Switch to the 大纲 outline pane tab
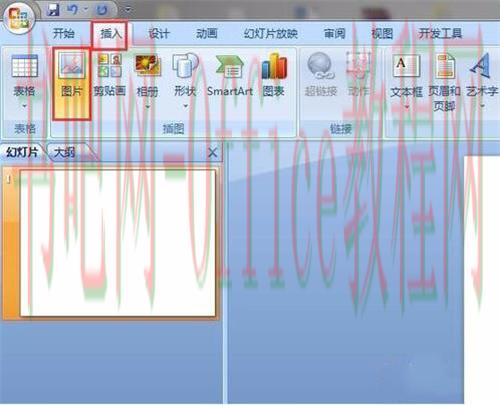The height and width of the screenshot is (405, 500). coord(65,153)
